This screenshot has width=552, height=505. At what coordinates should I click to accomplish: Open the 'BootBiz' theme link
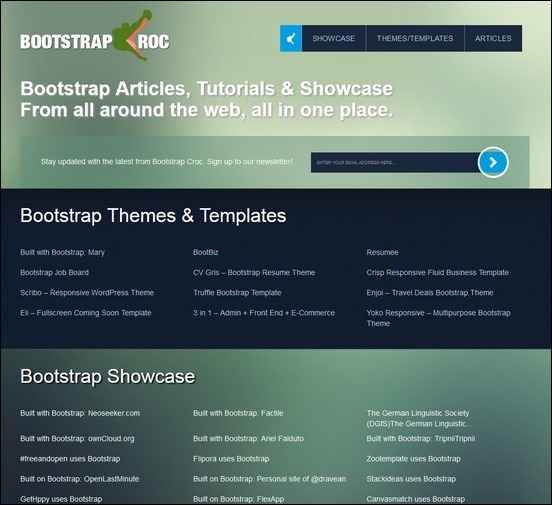pyautogui.click(x=206, y=252)
